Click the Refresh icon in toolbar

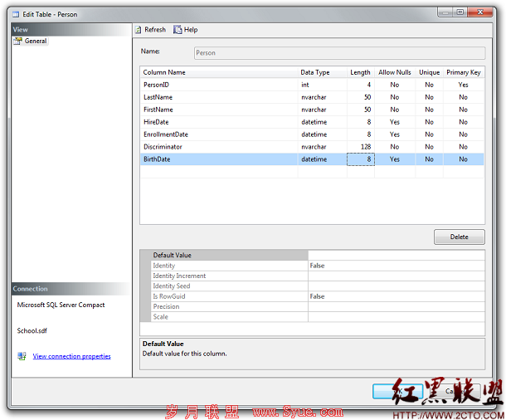pos(139,30)
